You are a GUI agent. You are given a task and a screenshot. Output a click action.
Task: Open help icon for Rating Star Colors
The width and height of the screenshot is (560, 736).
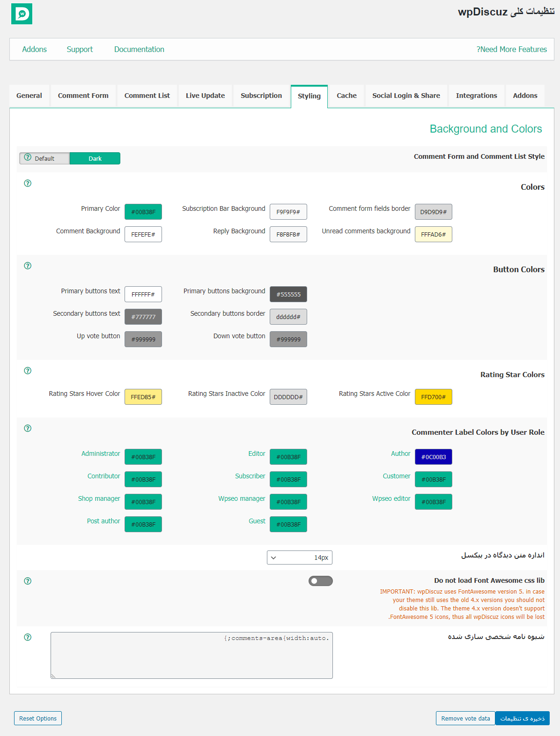coord(28,371)
